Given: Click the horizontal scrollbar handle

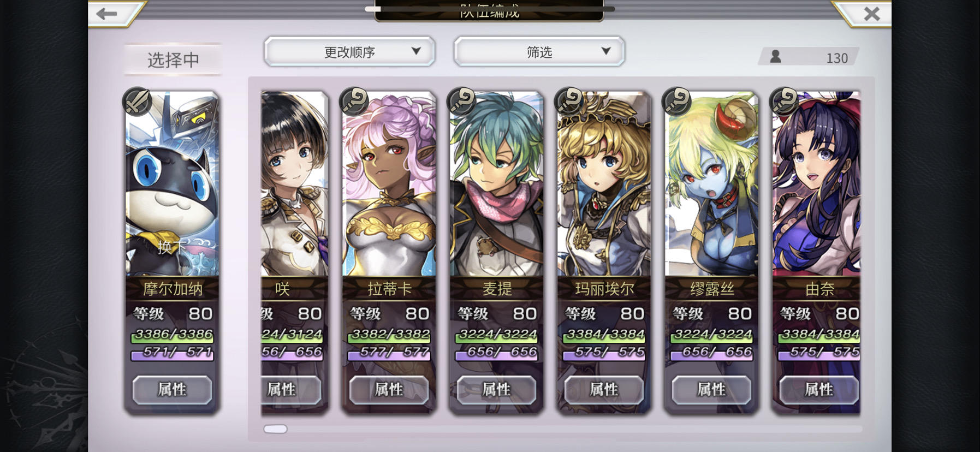Looking at the screenshot, I should point(276,429).
